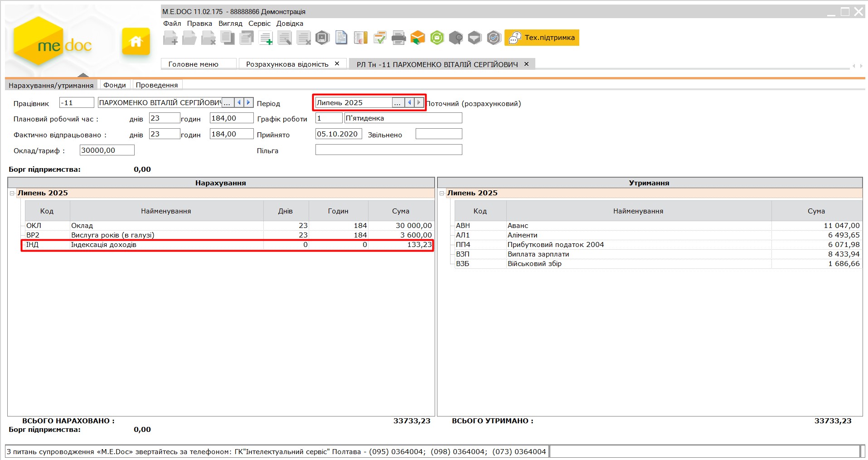868x460 pixels.
Task: Open the Правка menu
Action: (x=199, y=24)
